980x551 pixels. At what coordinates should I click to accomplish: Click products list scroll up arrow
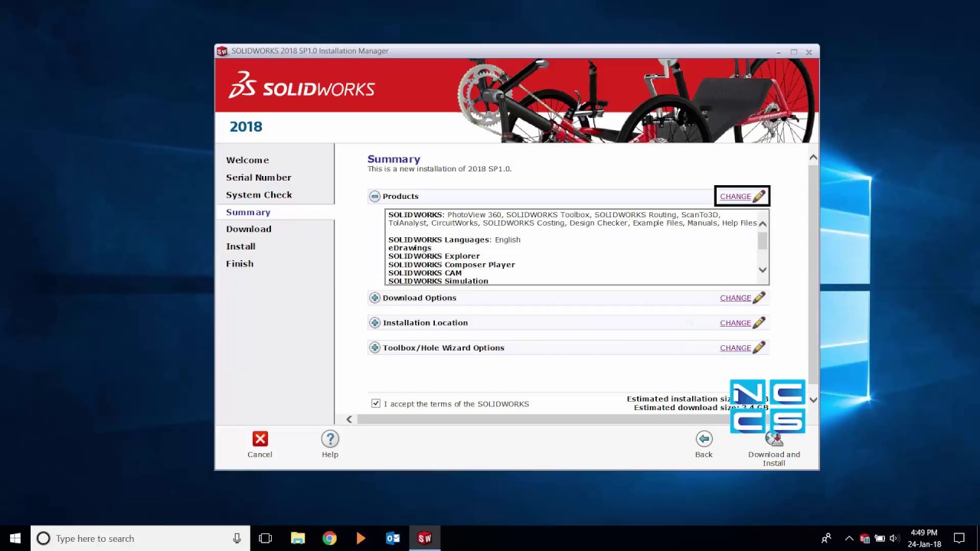(763, 223)
